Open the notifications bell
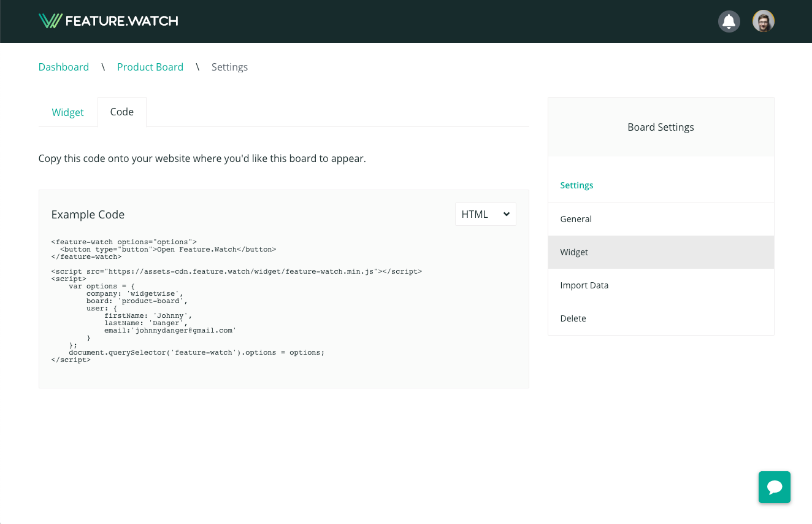Screen dimensions: 812x524 (729, 21)
